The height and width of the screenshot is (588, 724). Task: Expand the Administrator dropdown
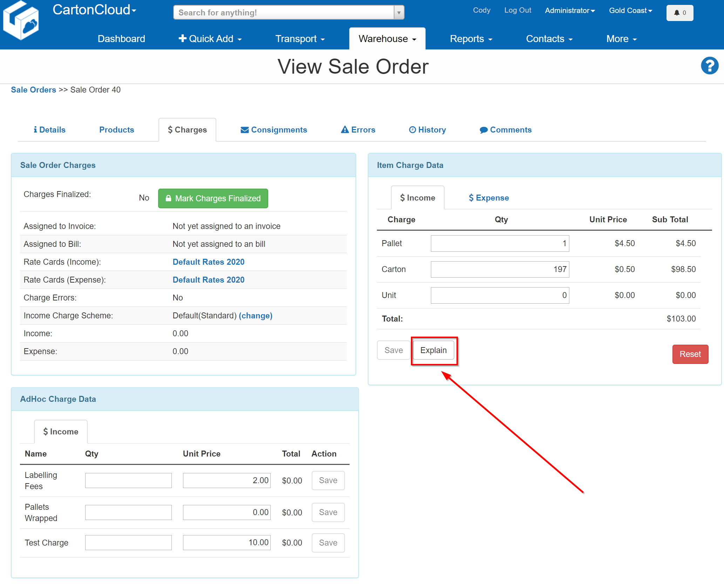(x=569, y=11)
